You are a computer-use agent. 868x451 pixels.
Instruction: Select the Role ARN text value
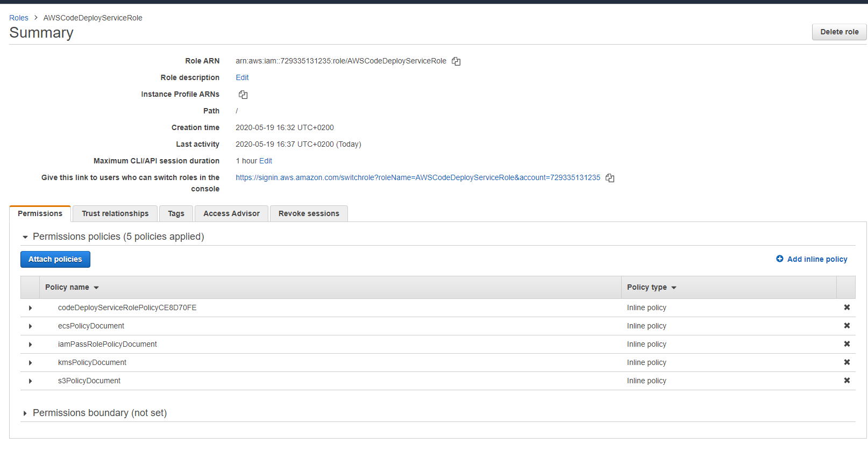341,61
